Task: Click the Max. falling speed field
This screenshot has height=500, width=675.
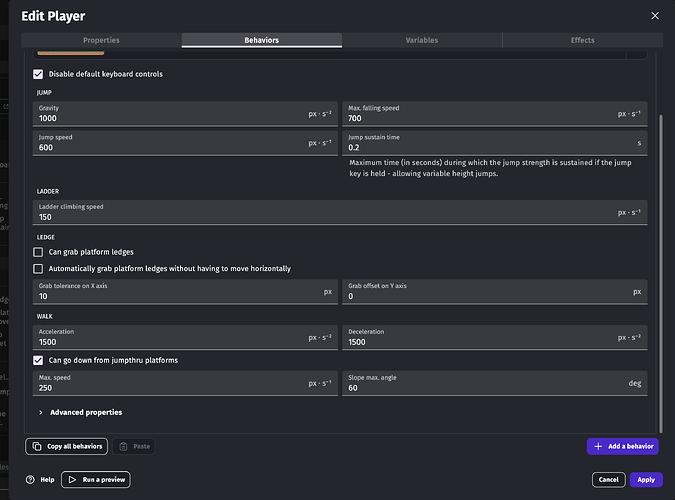Action: pyautogui.click(x=480, y=118)
